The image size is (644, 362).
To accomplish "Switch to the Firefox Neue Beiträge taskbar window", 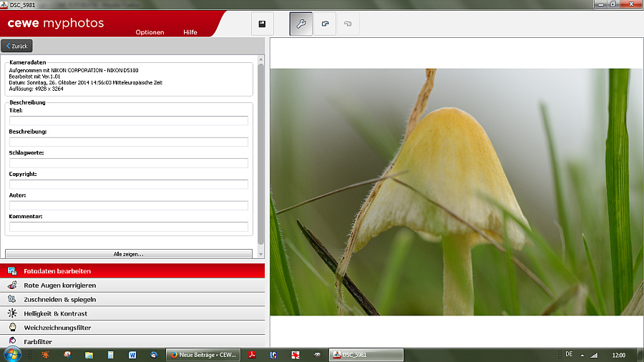I will 203,355.
